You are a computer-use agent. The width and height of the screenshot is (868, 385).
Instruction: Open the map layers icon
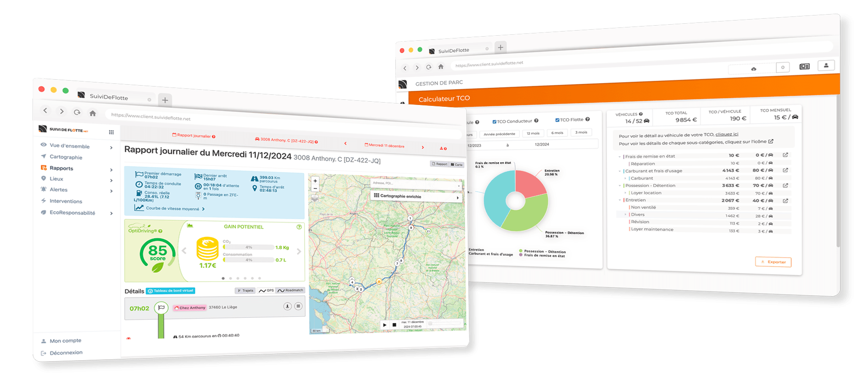click(x=315, y=198)
